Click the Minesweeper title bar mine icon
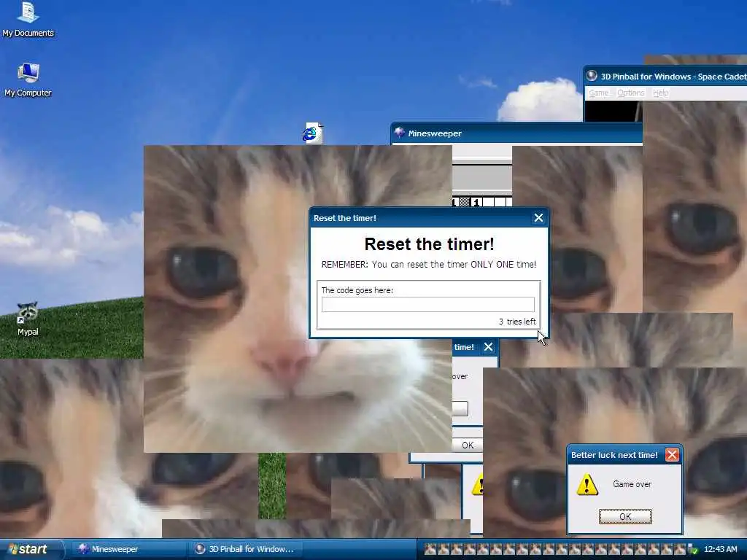 400,133
